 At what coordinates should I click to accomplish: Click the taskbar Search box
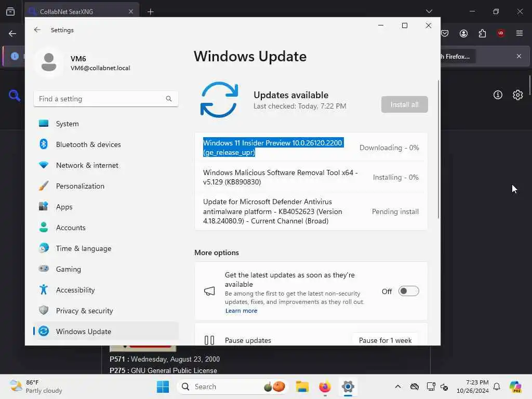click(x=232, y=387)
